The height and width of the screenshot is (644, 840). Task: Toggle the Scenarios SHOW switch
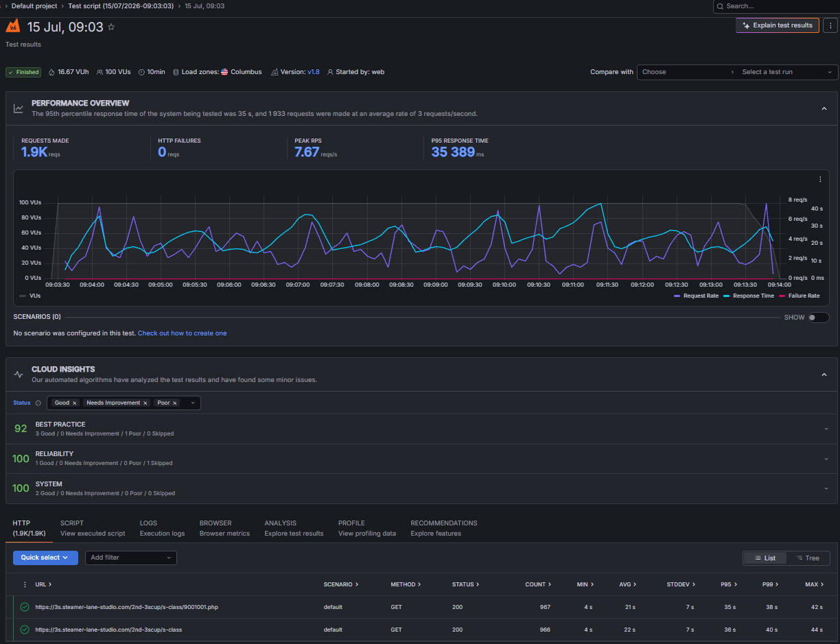point(818,318)
